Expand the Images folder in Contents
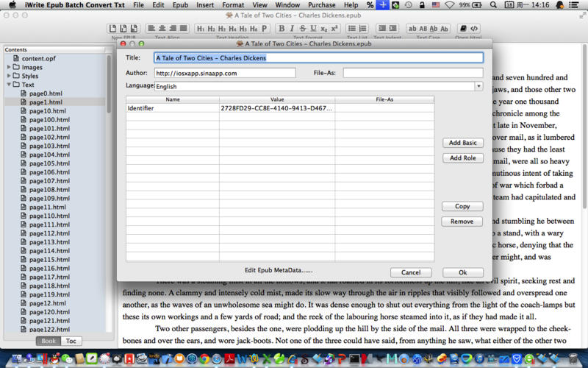Viewport: 588px width, 368px height. click(x=9, y=67)
